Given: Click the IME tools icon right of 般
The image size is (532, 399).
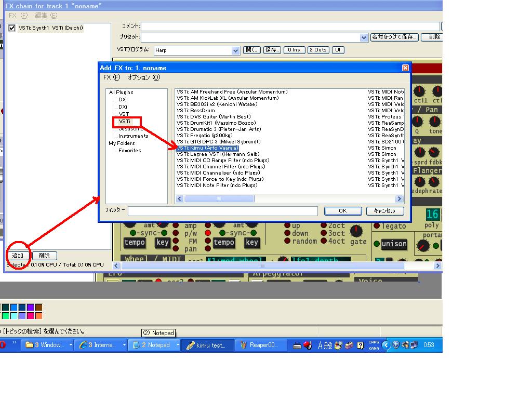Looking at the screenshot, I should (338, 345).
